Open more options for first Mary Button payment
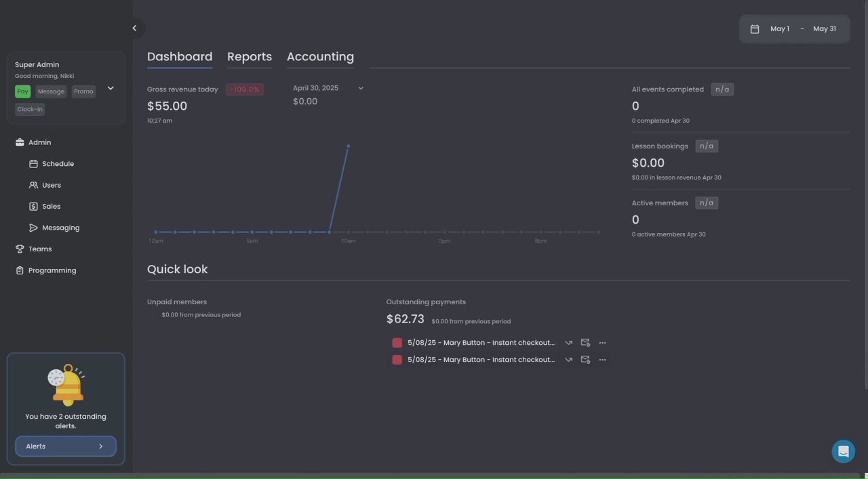 coord(602,343)
